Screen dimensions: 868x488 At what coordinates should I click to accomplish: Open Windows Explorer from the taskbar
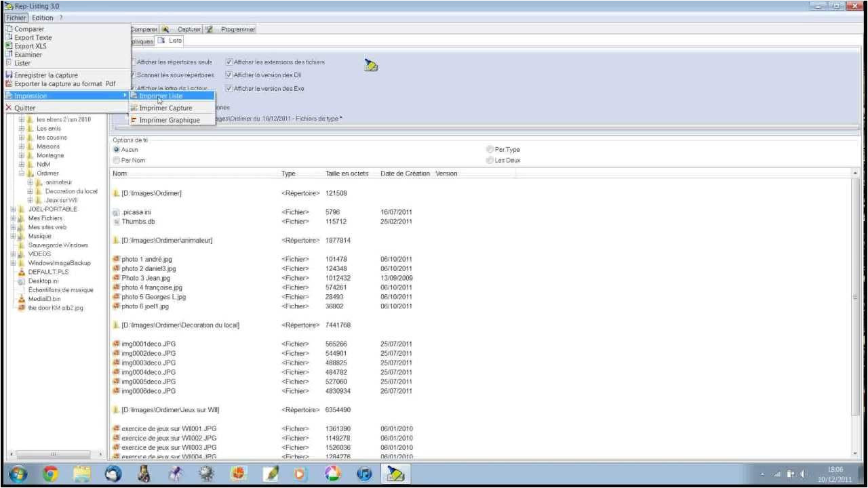pos(83,475)
